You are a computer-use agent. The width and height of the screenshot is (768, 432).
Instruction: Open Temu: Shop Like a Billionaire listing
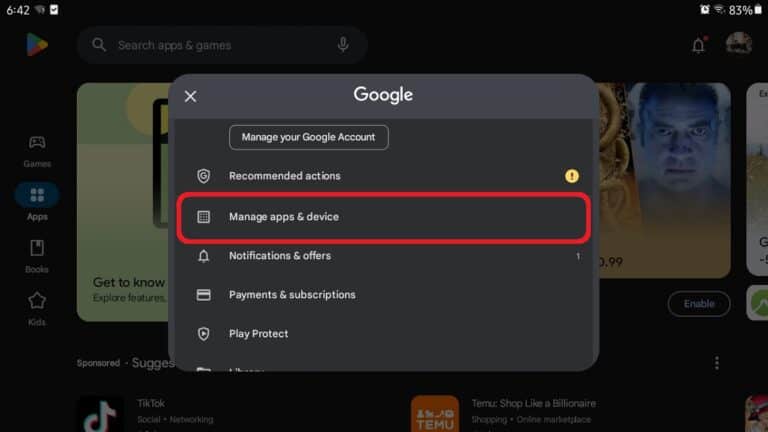click(x=533, y=404)
